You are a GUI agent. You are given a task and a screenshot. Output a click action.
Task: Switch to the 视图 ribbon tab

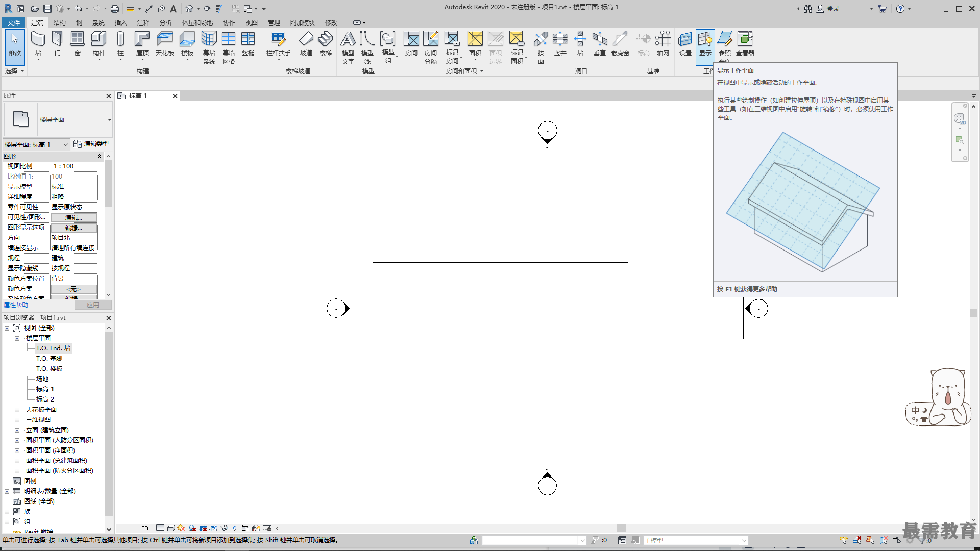point(252,22)
